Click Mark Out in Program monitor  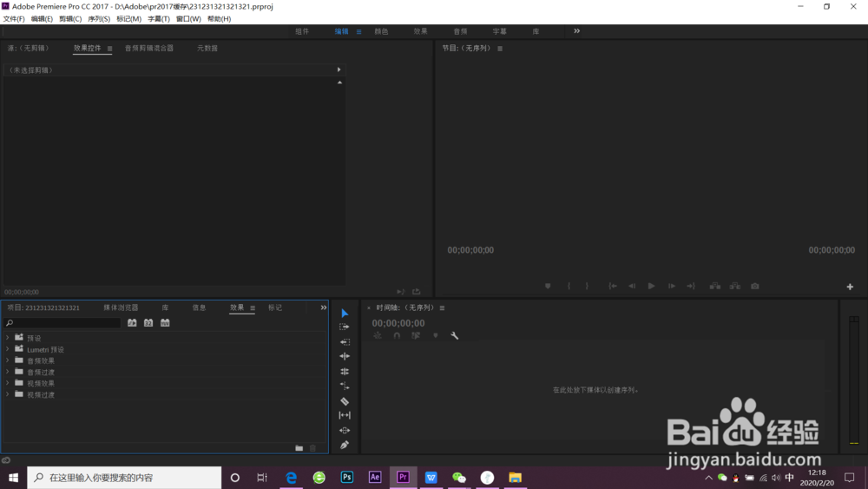pyautogui.click(x=587, y=287)
